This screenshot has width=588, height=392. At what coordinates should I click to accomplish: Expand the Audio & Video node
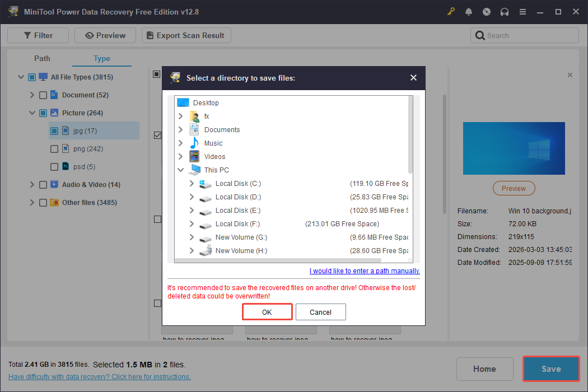[32, 184]
